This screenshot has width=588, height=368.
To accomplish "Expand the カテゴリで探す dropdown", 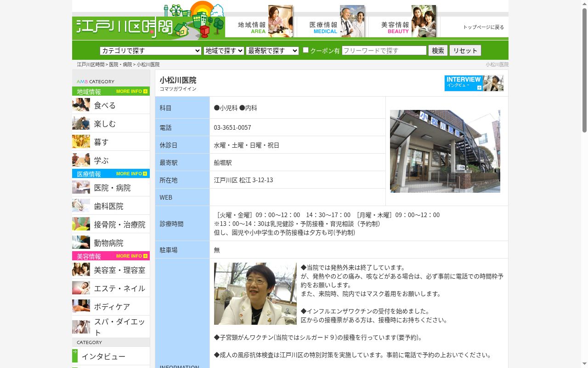I will (151, 51).
